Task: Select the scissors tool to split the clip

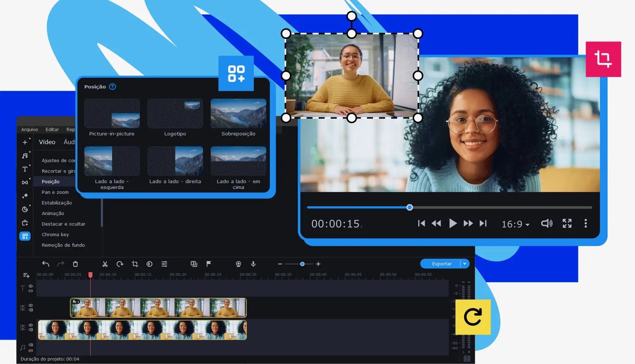Action: coord(105,264)
